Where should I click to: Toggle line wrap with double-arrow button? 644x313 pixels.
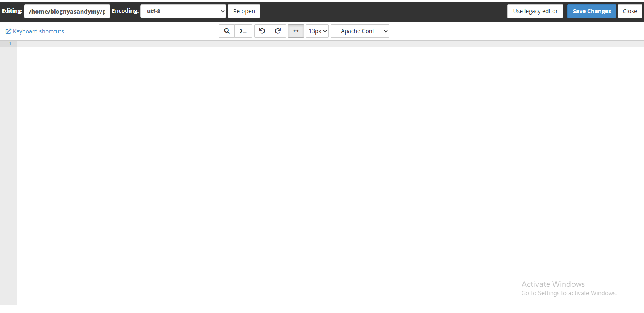pyautogui.click(x=296, y=31)
